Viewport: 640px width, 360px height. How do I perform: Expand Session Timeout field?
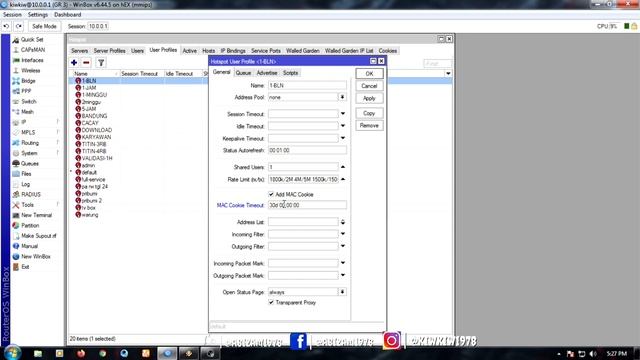tap(343, 114)
